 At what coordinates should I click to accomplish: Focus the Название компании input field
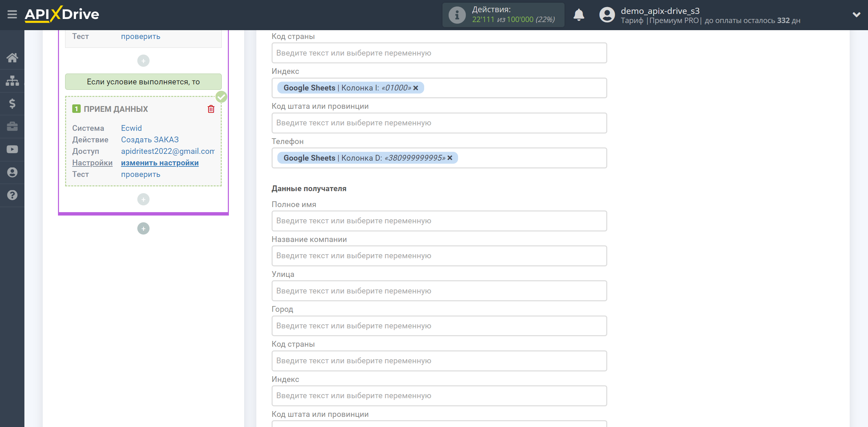tap(439, 256)
